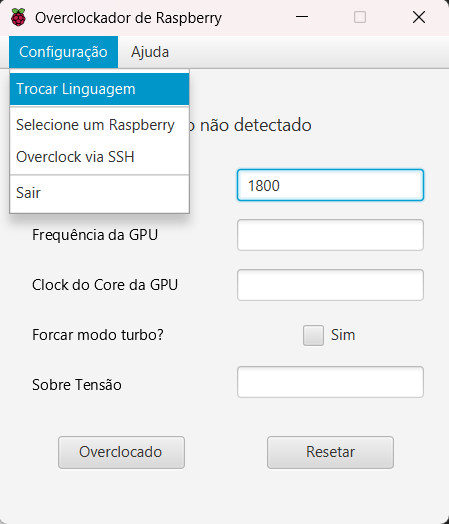The width and height of the screenshot is (449, 524).
Task: Click the Overclocado button
Action: [x=121, y=452]
